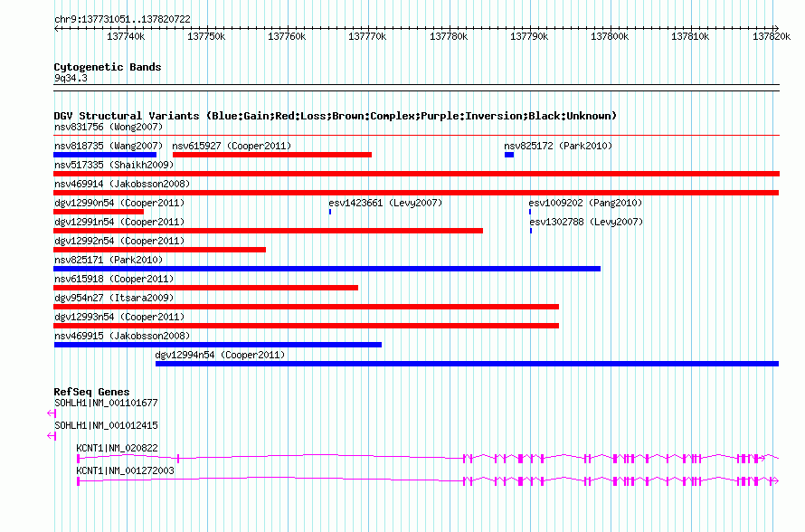Click the RefSeq Genes track title
This screenshot has width=805, height=532.
click(x=91, y=392)
